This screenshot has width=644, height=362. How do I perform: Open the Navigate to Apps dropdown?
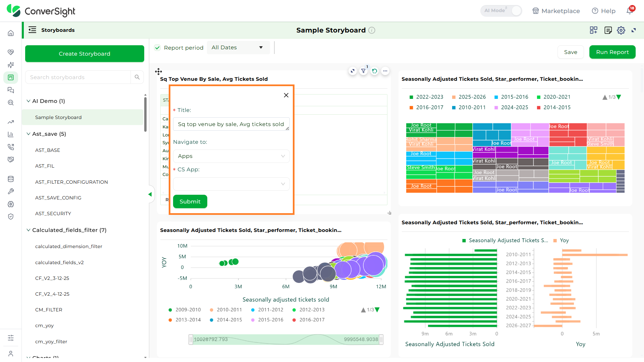click(x=231, y=156)
